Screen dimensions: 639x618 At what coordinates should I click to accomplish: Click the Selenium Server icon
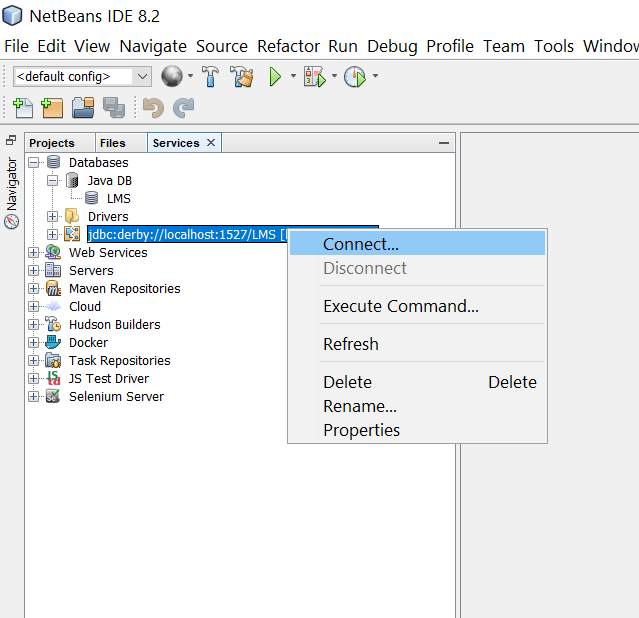(x=53, y=396)
